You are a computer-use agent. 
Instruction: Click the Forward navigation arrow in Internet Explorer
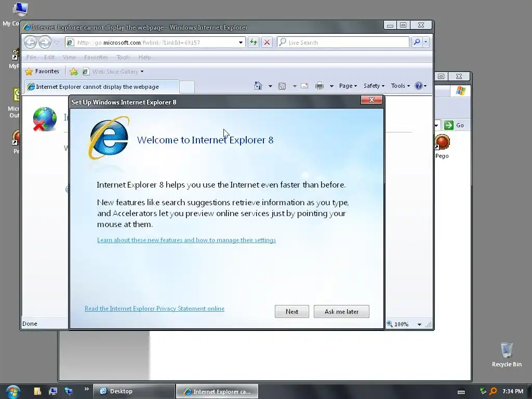[x=45, y=43]
